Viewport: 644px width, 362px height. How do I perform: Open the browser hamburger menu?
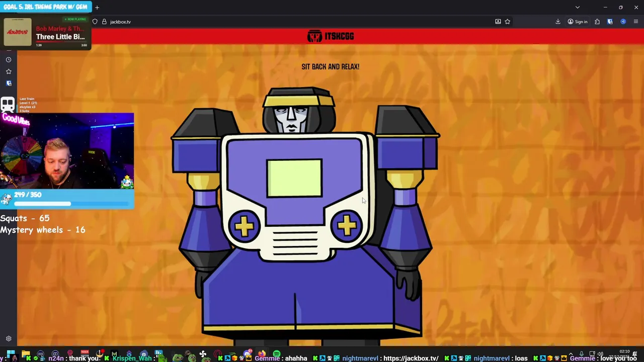pyautogui.click(x=636, y=22)
